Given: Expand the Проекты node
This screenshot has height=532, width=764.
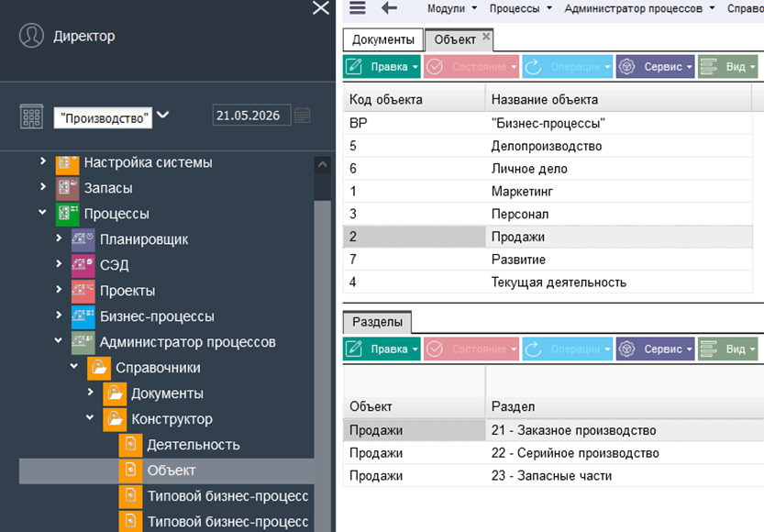Looking at the screenshot, I should [59, 289].
